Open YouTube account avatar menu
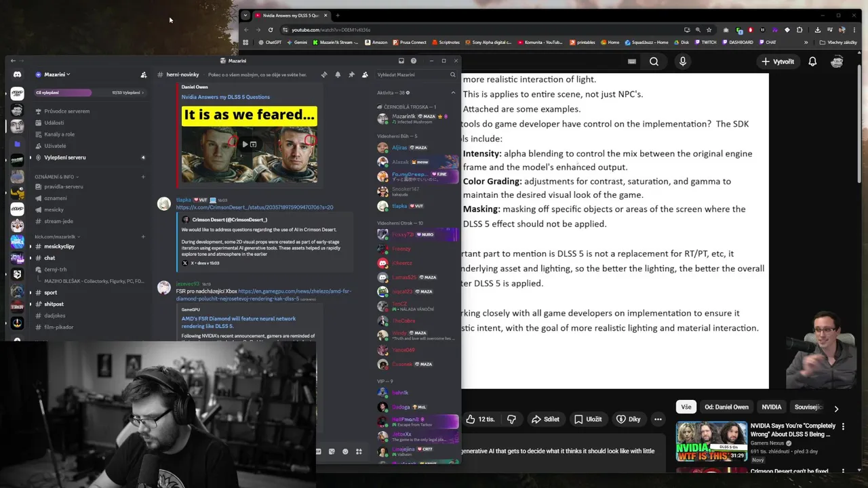Image resolution: width=868 pixels, height=488 pixels. (837, 62)
